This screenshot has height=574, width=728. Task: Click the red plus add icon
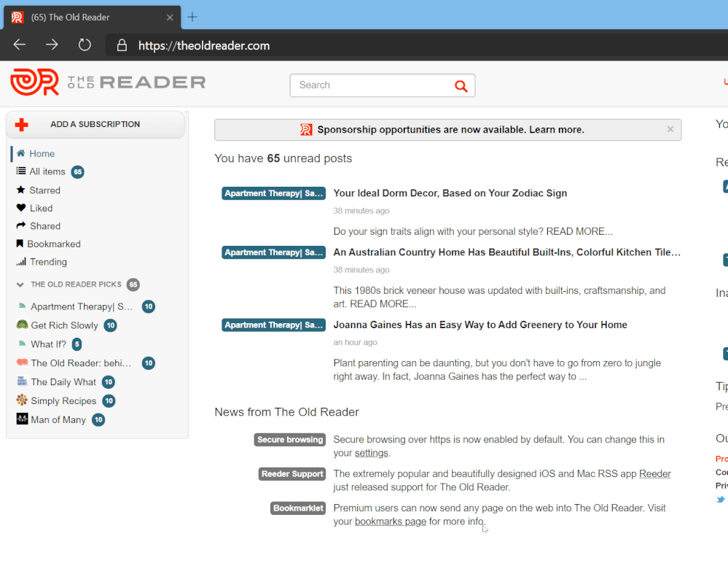coord(21,124)
